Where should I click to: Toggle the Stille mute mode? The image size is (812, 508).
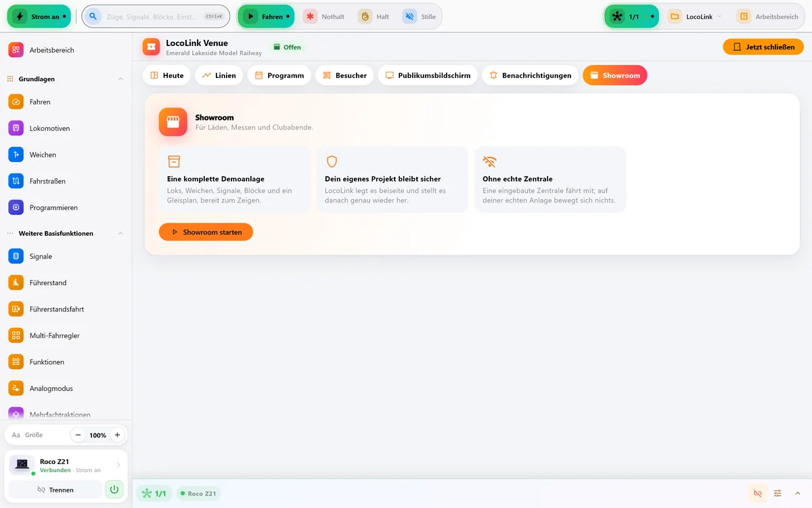(x=420, y=16)
